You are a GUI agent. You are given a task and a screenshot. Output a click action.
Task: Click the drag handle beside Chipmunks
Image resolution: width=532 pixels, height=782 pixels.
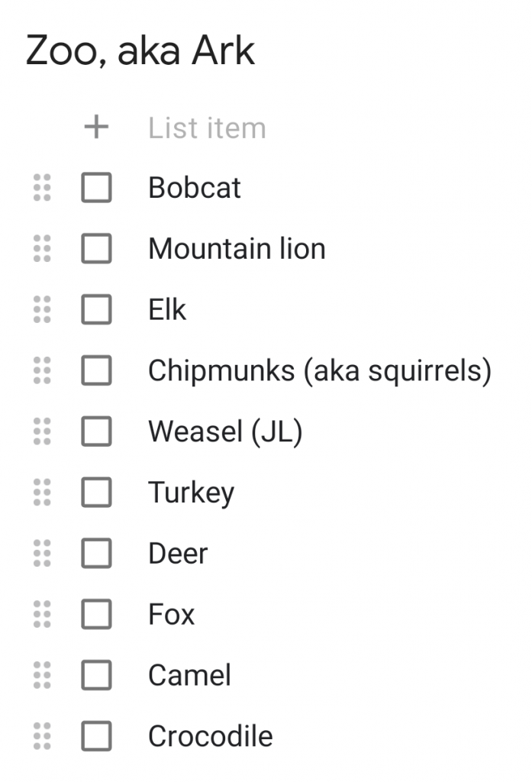tap(43, 371)
